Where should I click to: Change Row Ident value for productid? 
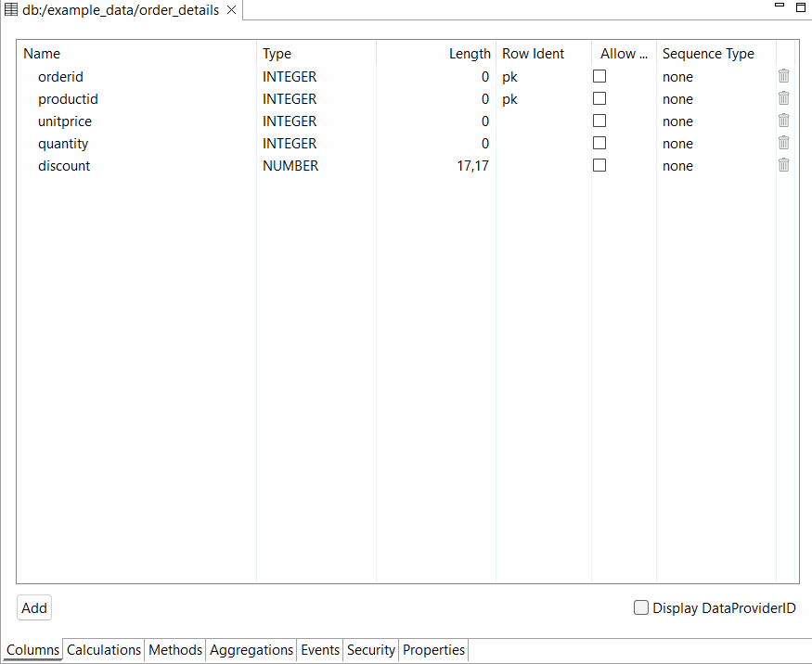coord(543,99)
